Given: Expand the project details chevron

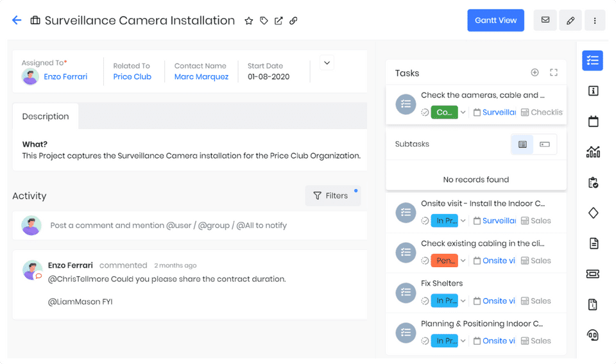Looking at the screenshot, I should [327, 63].
